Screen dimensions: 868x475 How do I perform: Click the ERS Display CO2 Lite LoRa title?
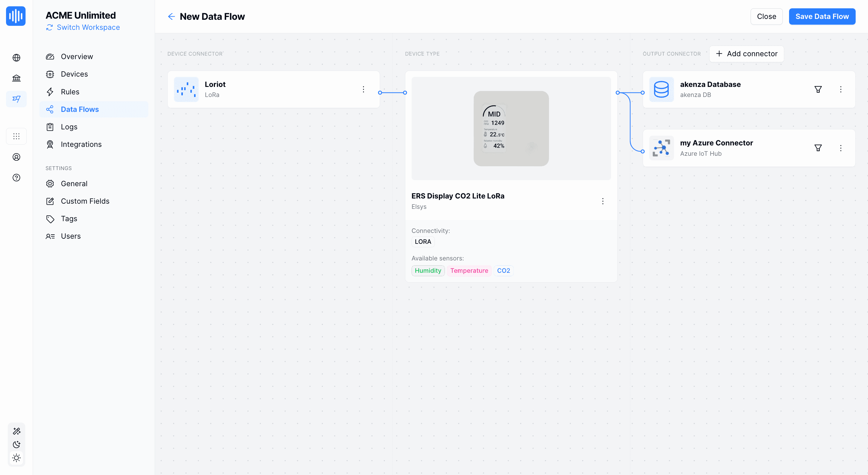click(x=458, y=196)
